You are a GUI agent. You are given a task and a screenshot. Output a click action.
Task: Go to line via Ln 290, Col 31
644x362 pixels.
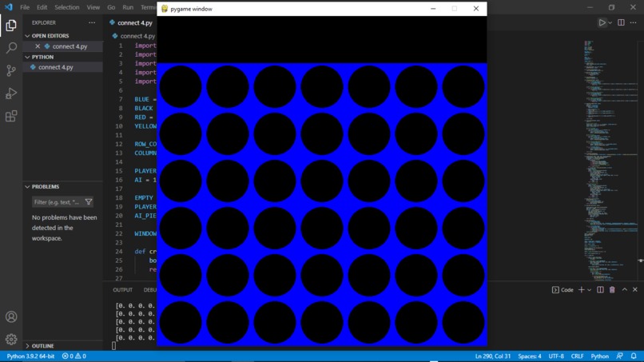(x=493, y=356)
